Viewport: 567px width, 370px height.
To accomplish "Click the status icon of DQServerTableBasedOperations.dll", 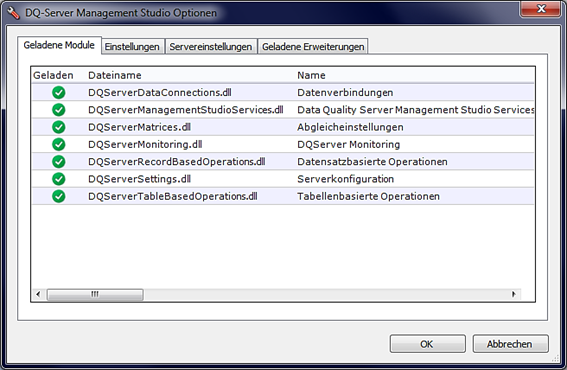I will (59, 196).
